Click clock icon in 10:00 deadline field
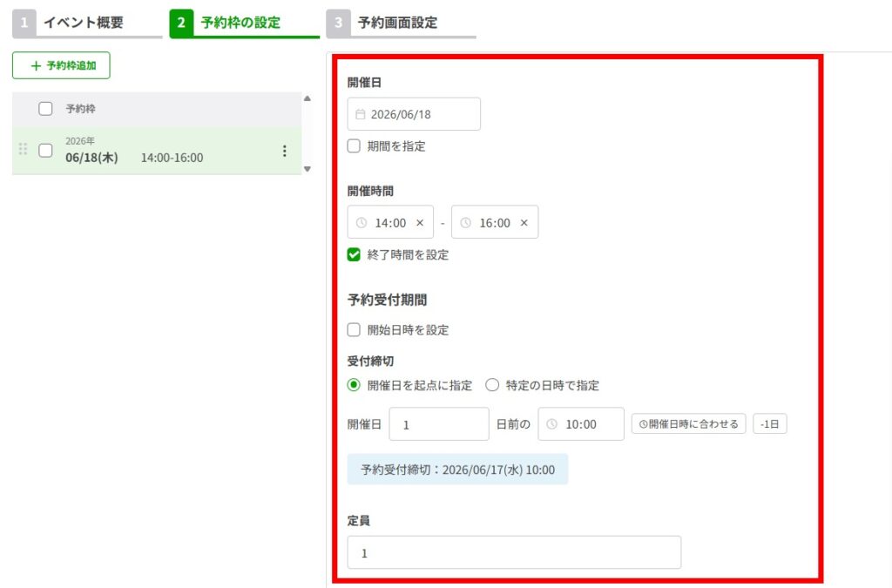The height and width of the screenshot is (588, 892). [552, 424]
